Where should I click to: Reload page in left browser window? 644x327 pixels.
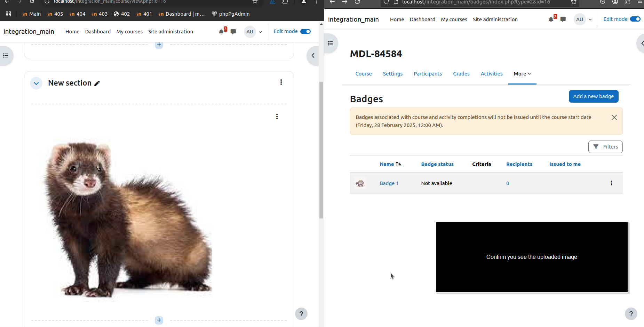32,1
